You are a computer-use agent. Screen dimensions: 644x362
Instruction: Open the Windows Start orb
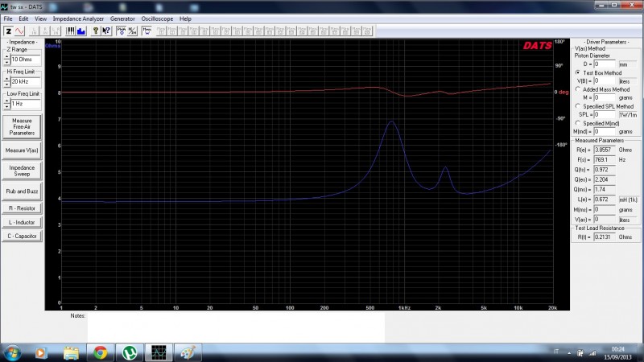(x=12, y=352)
